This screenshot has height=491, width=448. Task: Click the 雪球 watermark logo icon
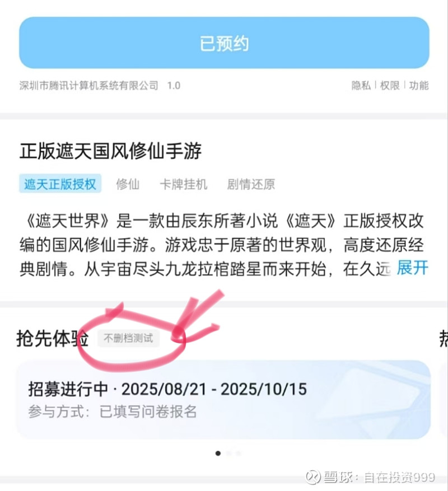(313, 477)
